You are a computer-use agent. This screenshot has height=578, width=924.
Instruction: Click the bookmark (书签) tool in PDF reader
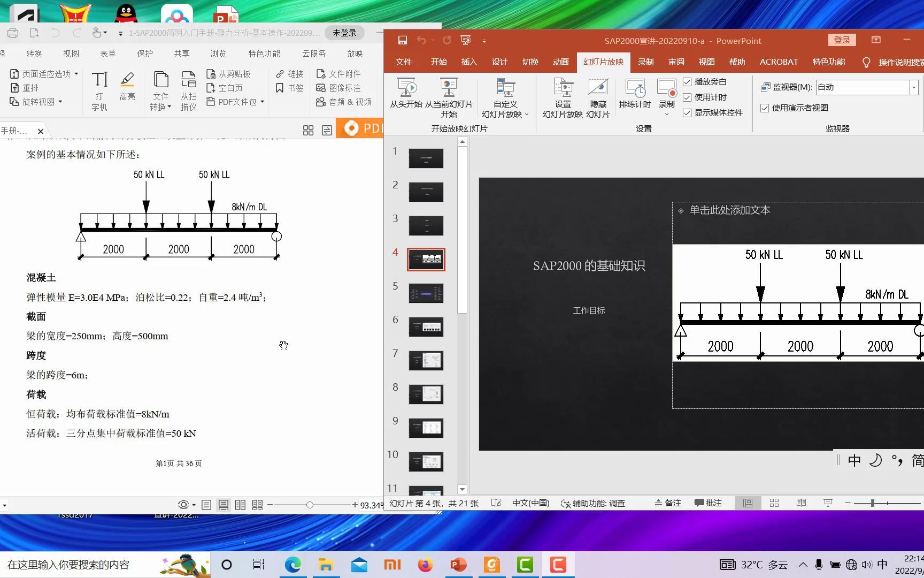290,88
